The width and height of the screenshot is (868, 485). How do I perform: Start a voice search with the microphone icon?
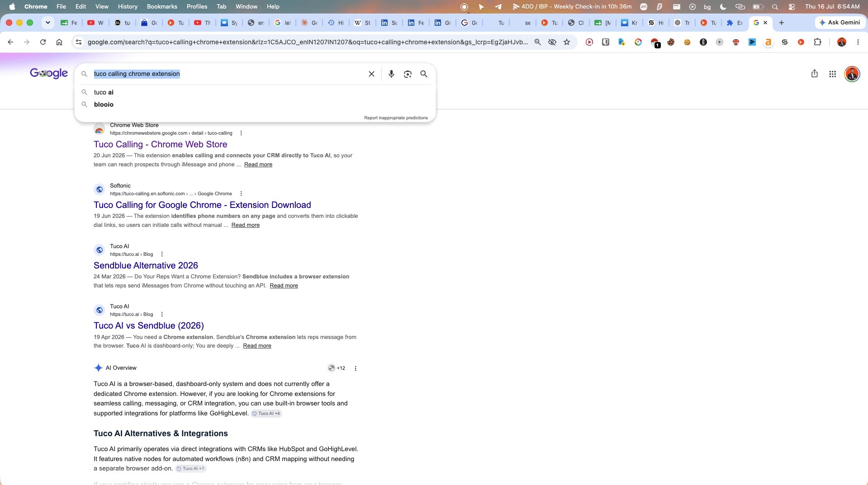coord(391,74)
